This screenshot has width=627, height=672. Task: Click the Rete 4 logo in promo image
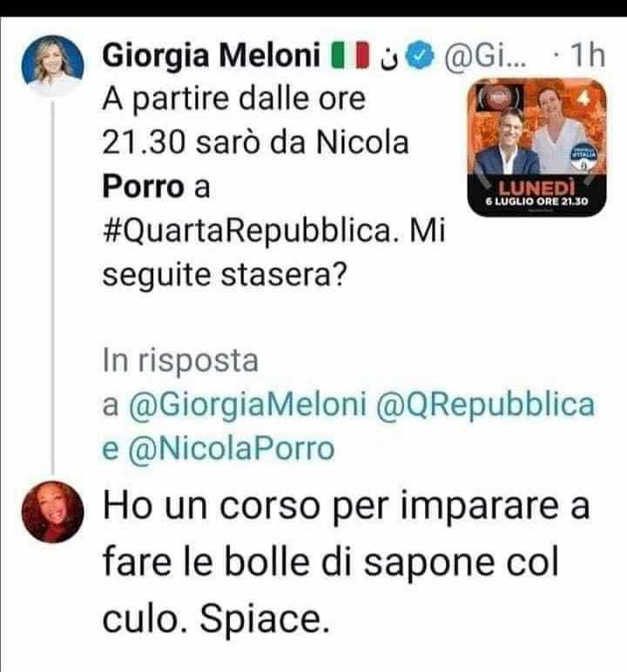583,97
